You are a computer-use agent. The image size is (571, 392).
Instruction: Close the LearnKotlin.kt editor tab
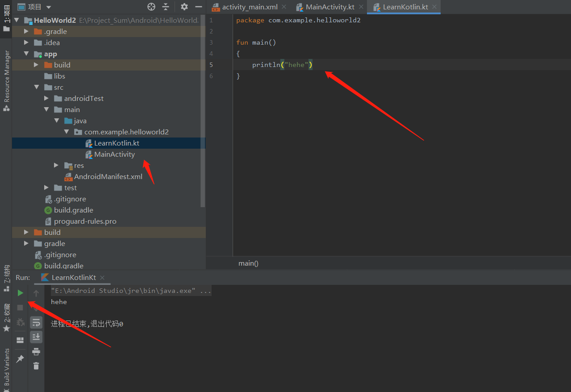433,7
